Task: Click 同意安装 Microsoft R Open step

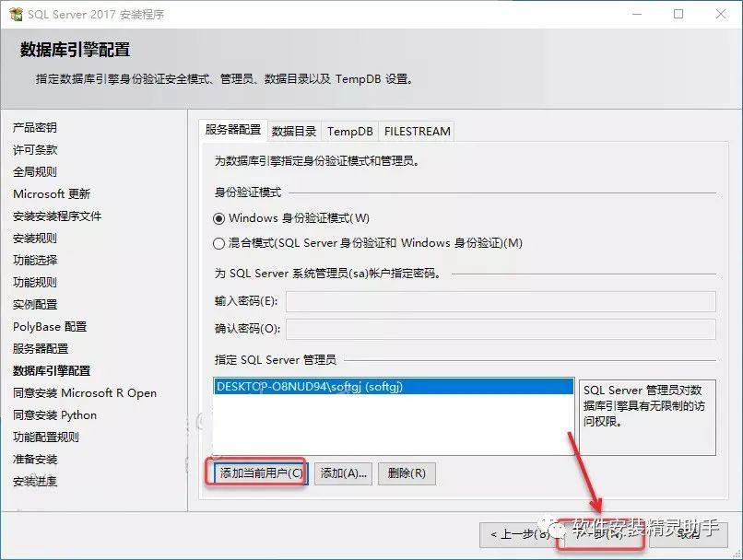Action: click(x=85, y=393)
